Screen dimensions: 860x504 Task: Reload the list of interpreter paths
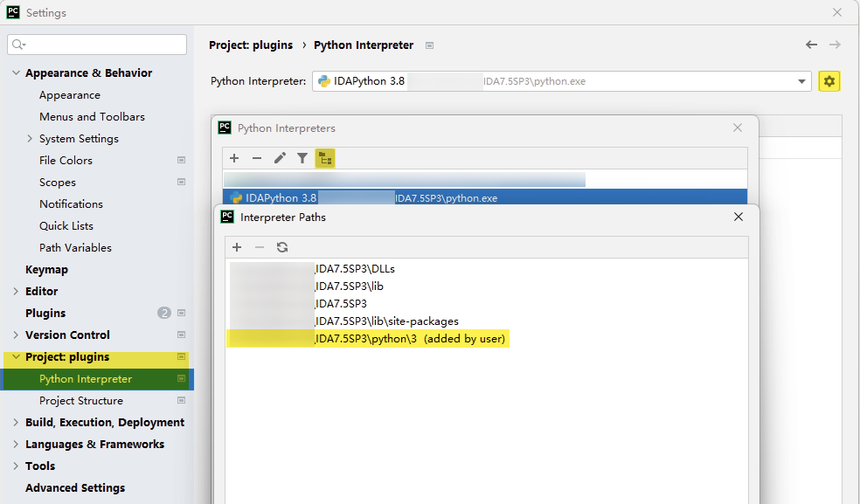click(282, 247)
